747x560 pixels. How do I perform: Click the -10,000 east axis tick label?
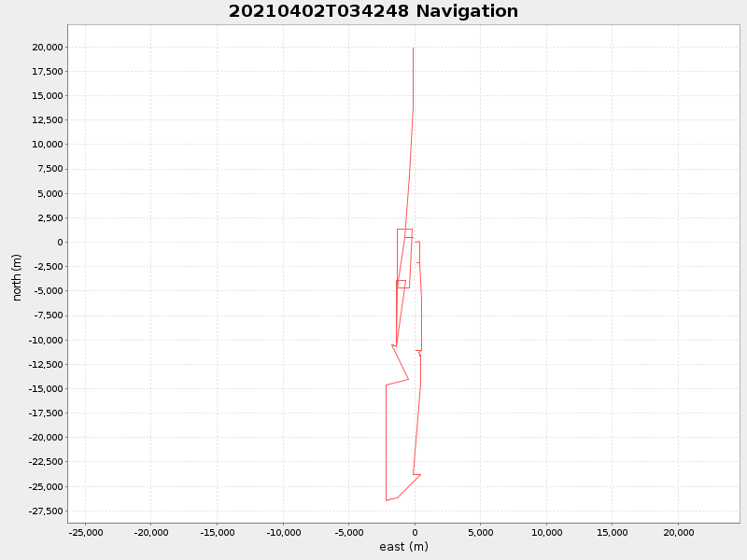(x=284, y=533)
